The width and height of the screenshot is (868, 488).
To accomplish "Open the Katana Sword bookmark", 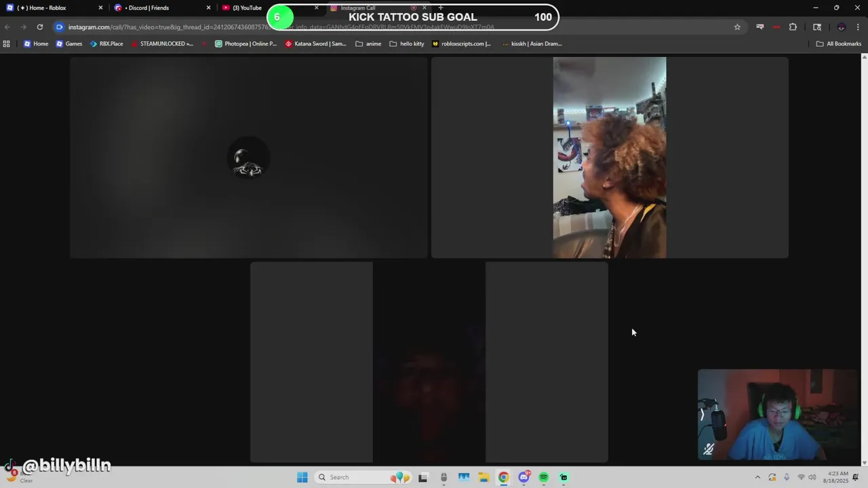I will pos(316,44).
